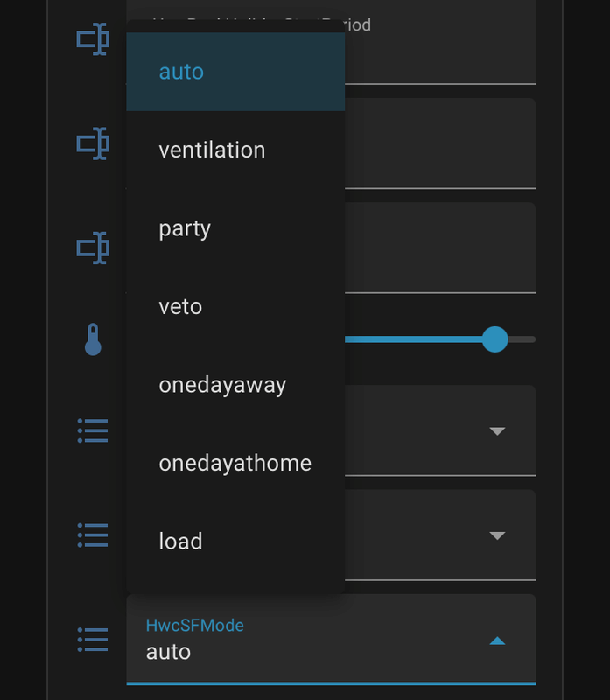Collapse the HwcSFMode dropdown arrow

click(x=497, y=640)
